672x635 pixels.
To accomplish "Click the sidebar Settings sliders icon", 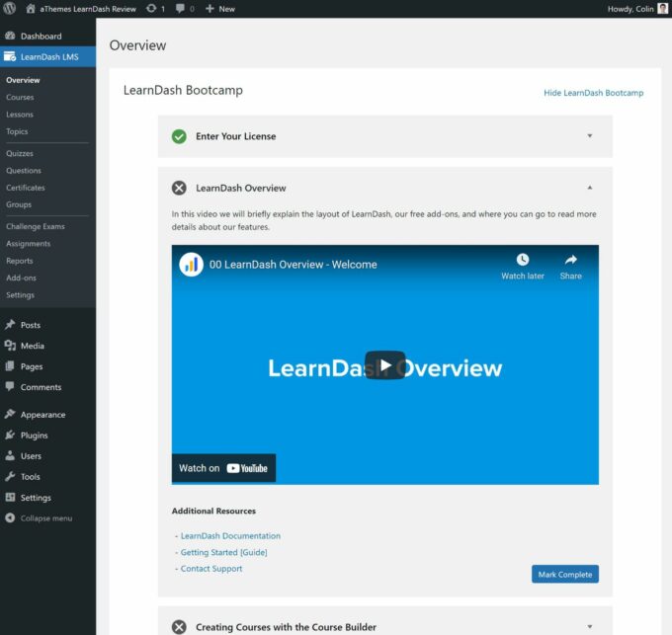I will [10, 497].
